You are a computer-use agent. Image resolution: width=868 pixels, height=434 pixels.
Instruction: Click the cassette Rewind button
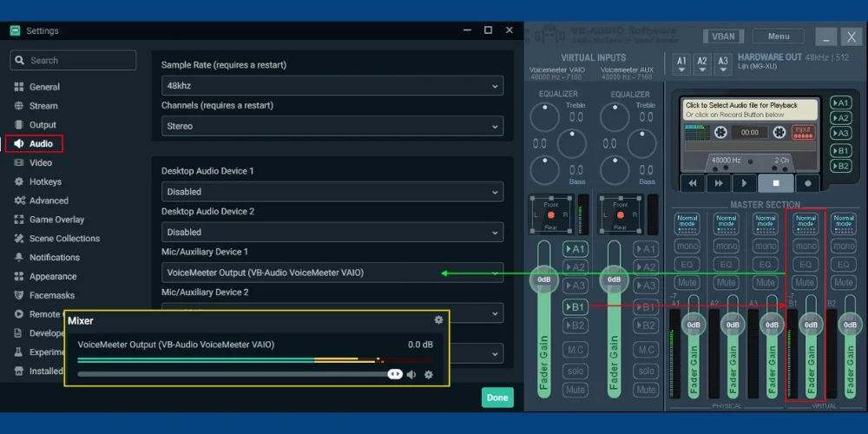coord(692,183)
